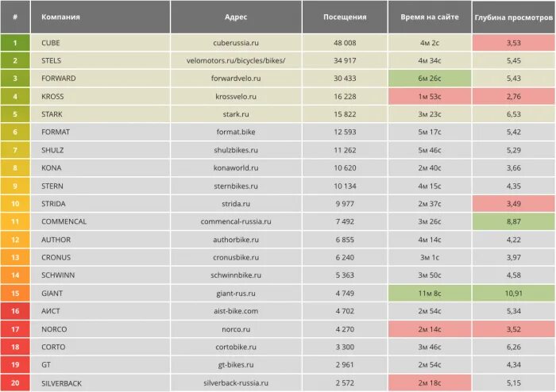Click the Адрес column header
Screen dimensions: 556x392
click(x=236, y=17)
